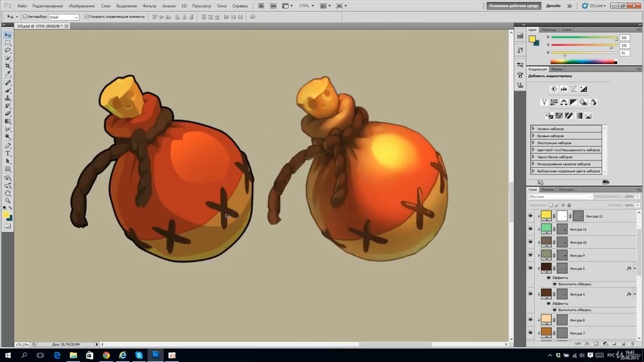Screen dimensions: 644x362
Task: Open the Автовыбор Слой dropdown
Action: 63,17
